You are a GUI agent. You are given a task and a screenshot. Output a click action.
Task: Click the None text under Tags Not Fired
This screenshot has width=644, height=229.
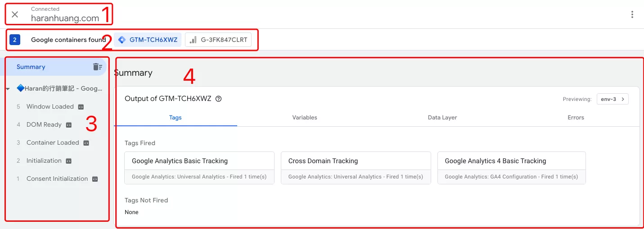point(131,212)
